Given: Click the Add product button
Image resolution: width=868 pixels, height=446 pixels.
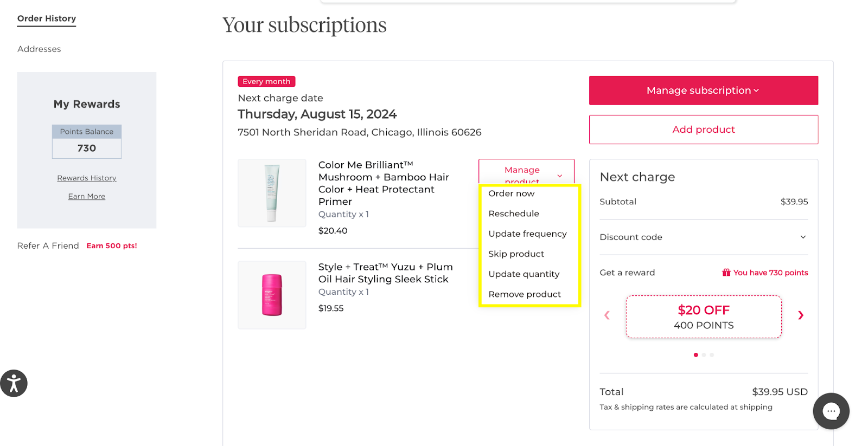Looking at the screenshot, I should [x=704, y=130].
